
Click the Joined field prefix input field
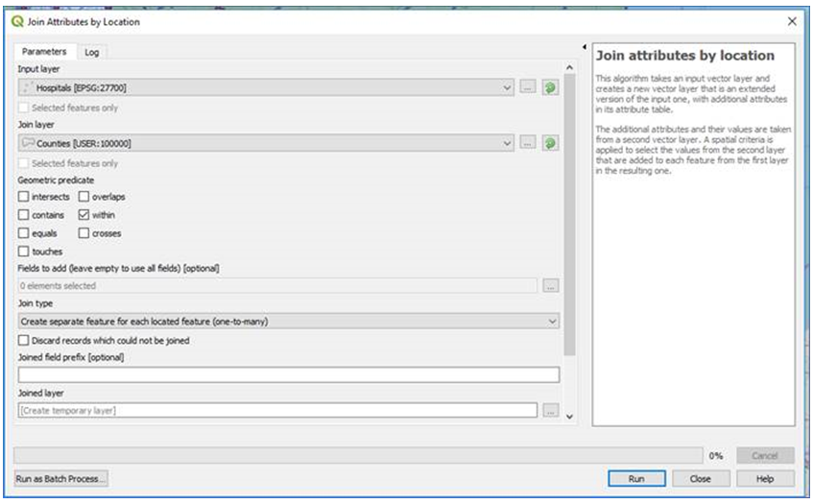pyautogui.click(x=289, y=375)
